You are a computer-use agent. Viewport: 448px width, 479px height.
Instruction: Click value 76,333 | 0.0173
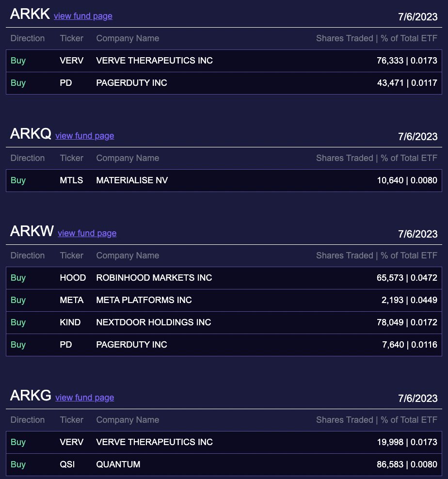tap(407, 61)
